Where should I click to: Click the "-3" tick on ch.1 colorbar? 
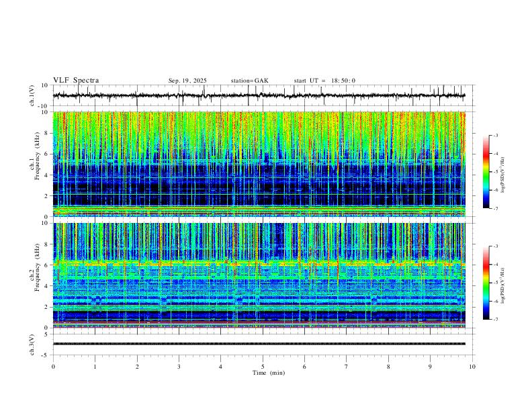tap(495, 135)
